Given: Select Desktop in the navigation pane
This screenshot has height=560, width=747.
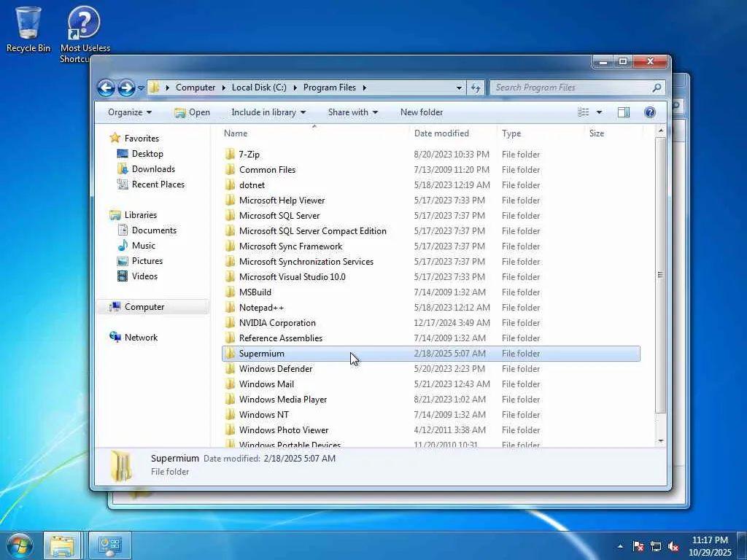Looking at the screenshot, I should [x=140, y=154].
